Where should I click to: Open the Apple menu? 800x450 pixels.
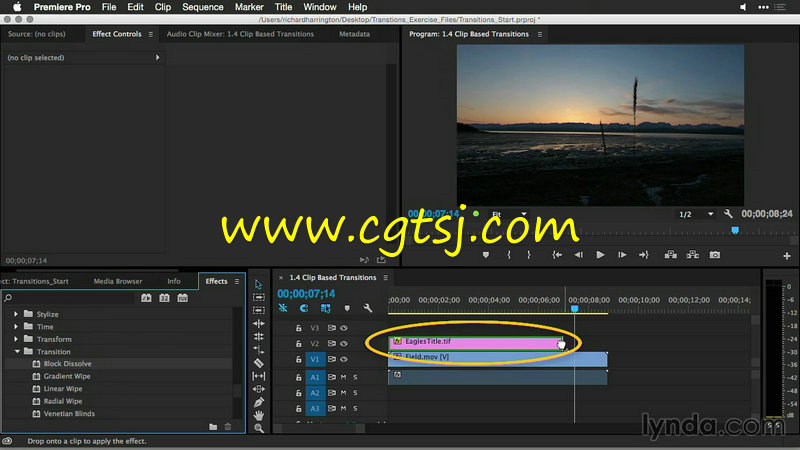[x=17, y=7]
